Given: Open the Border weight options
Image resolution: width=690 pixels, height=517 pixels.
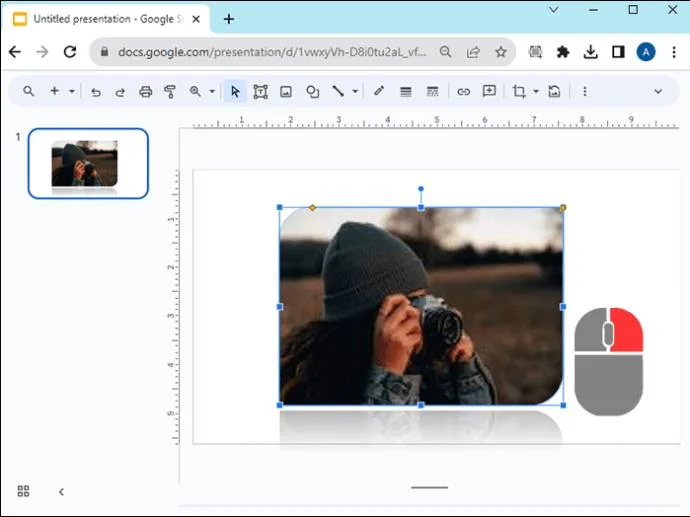Looking at the screenshot, I should point(406,91).
